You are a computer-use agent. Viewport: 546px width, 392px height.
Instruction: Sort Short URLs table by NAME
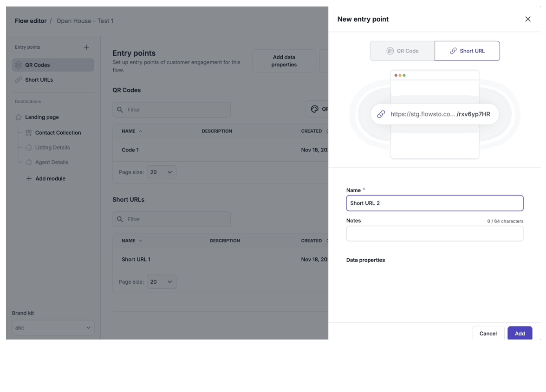(132, 241)
